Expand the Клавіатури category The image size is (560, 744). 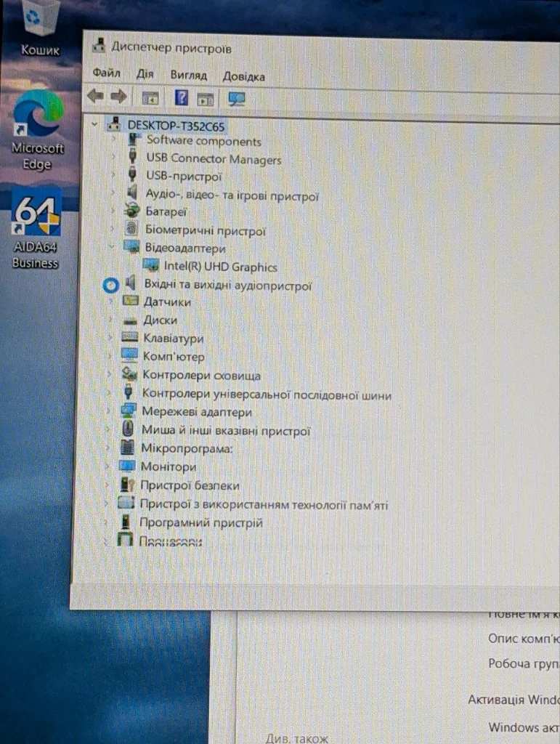click(110, 337)
